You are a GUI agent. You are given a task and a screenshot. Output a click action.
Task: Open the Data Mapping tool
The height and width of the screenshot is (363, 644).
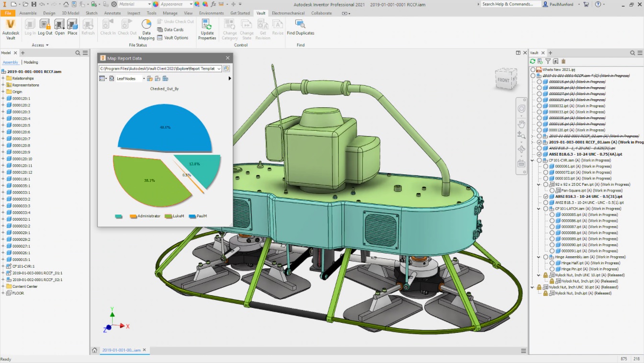[x=146, y=29]
